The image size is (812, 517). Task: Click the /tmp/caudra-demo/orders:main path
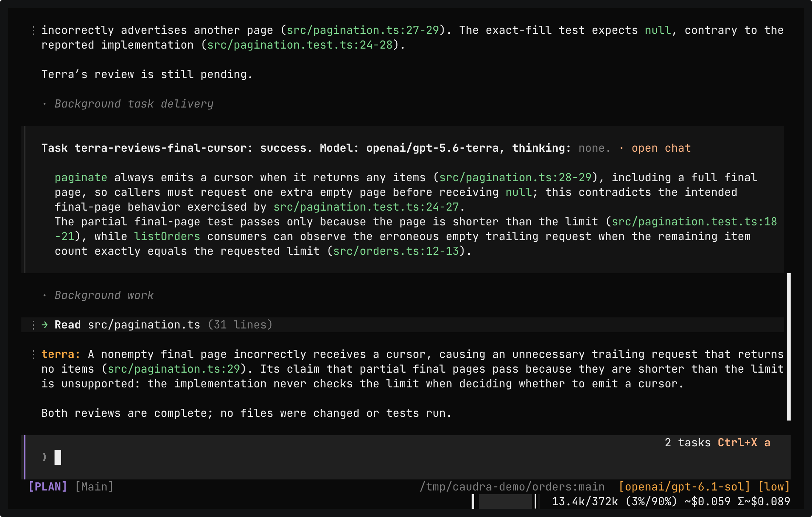[x=512, y=487]
